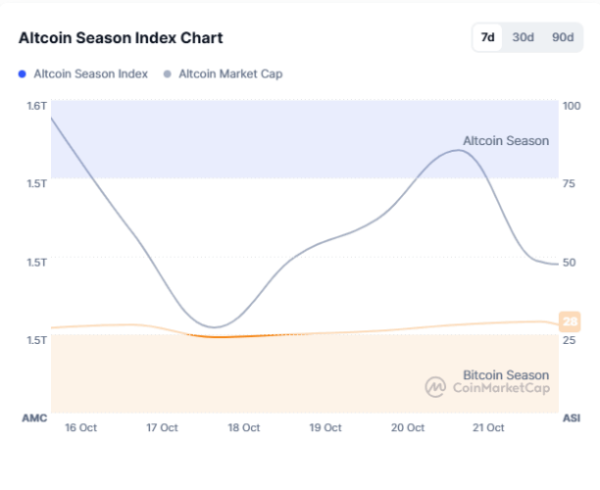This screenshot has height=490, width=600.
Task: Click the ASI axis label
Action: coord(571,417)
